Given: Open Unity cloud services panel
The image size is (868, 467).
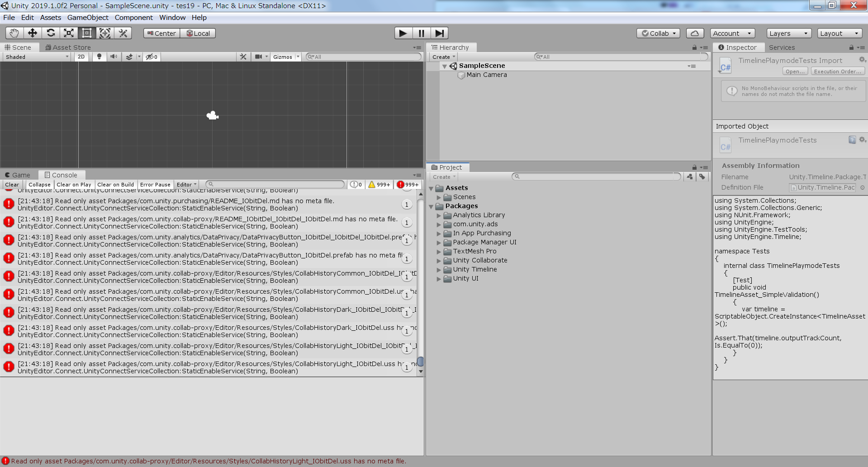Looking at the screenshot, I should (695, 33).
